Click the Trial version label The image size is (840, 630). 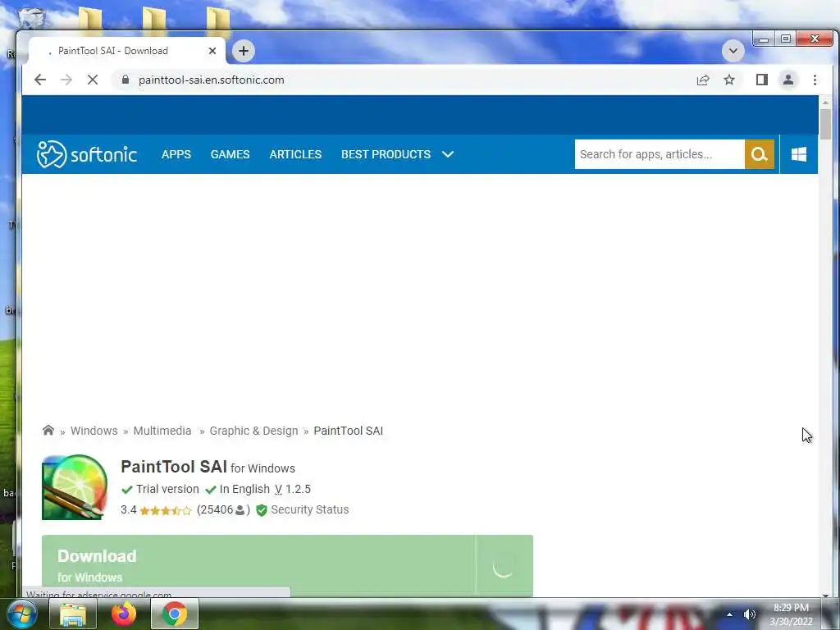[167, 489]
